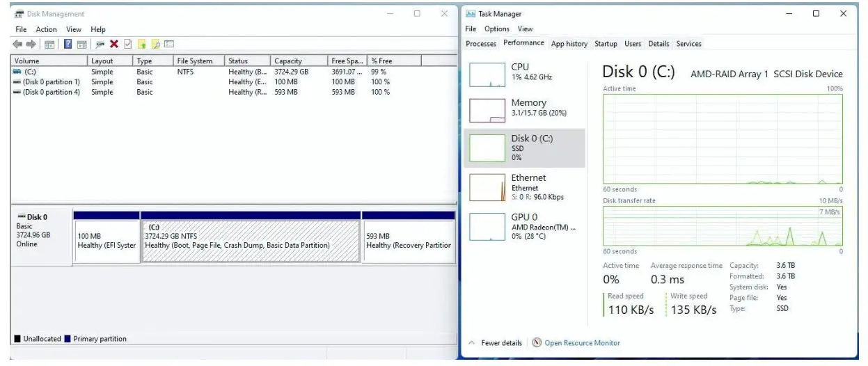
Task: Switch to the Users tab
Action: (x=633, y=44)
